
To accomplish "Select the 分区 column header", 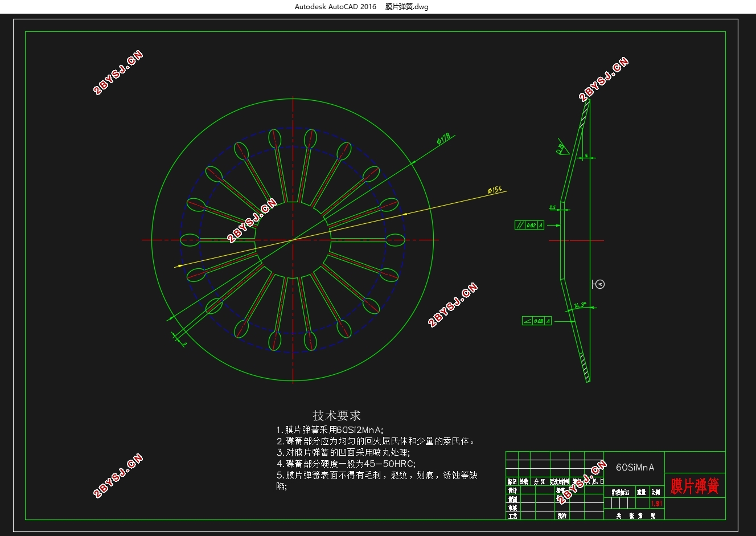I will (539, 481).
